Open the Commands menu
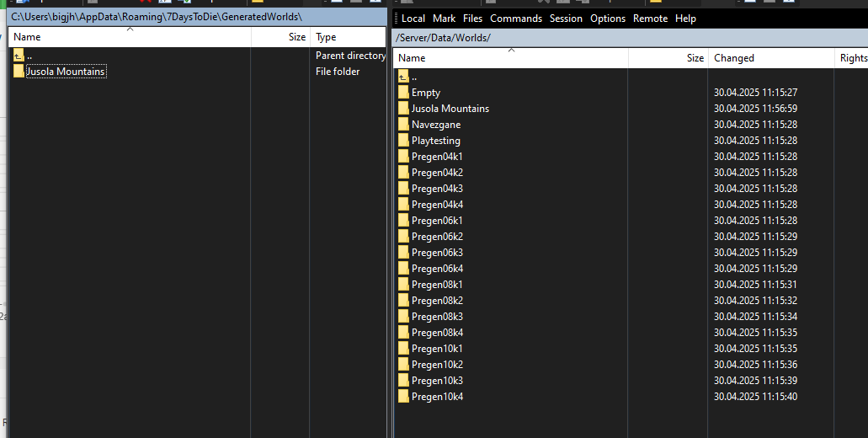This screenshot has height=438, width=868. tap(515, 19)
